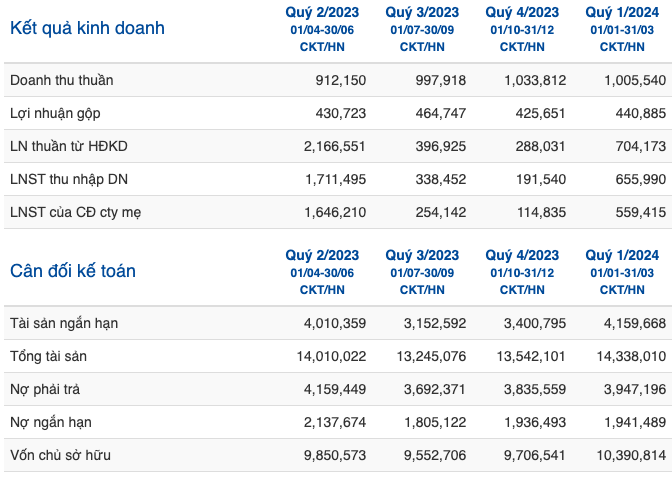
Task: Click the value 704,173 in LN thuần từ HĐKD
Action: tap(641, 146)
